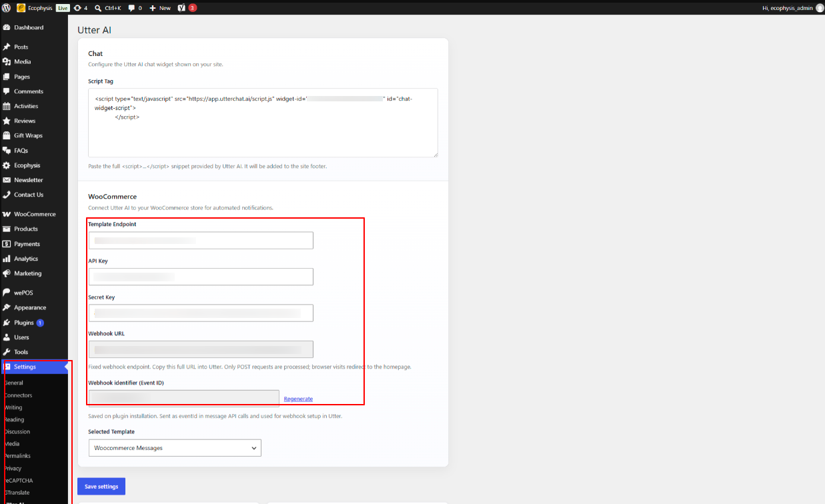Open the GTranslate settings submenu item
Image resolution: width=825 pixels, height=504 pixels.
(18, 492)
